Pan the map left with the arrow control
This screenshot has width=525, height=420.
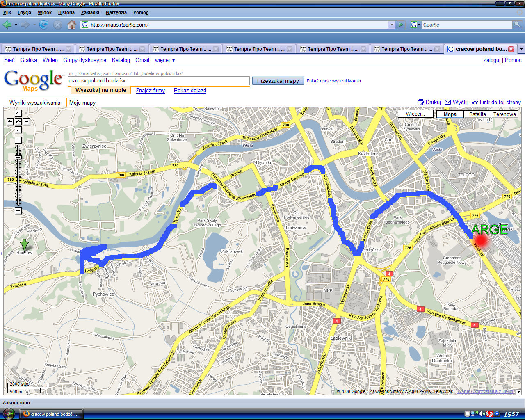[x=10, y=121]
